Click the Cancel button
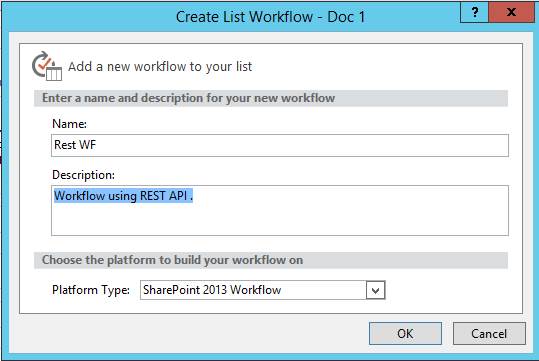 coord(489,333)
